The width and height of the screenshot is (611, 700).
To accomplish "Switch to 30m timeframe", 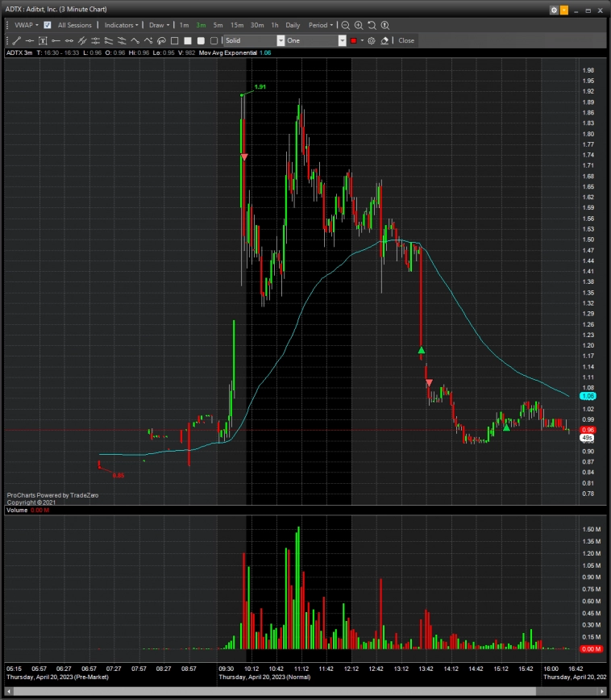I will click(x=257, y=25).
